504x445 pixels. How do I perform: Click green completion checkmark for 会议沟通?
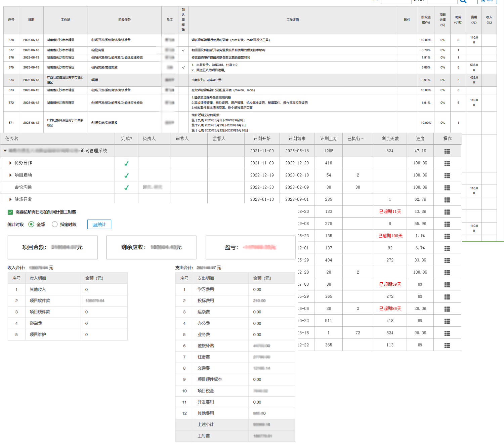[126, 188]
